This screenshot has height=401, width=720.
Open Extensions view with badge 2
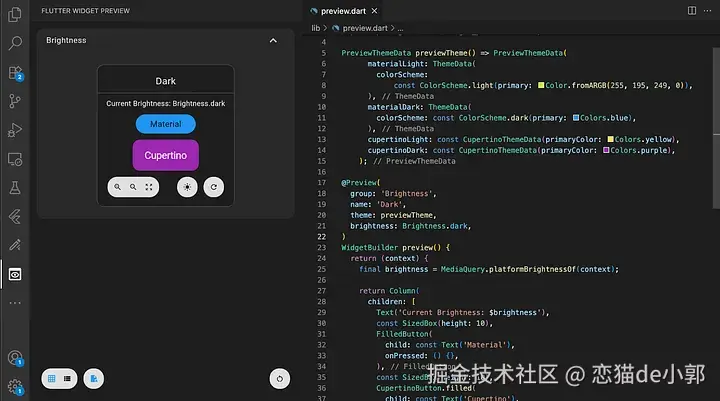click(x=15, y=73)
